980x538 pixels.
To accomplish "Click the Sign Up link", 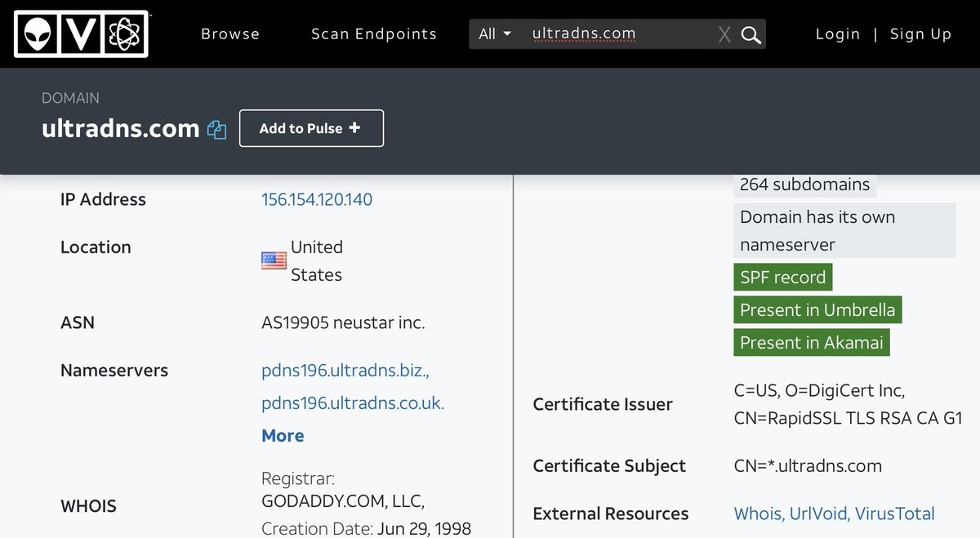I will [x=920, y=34].
